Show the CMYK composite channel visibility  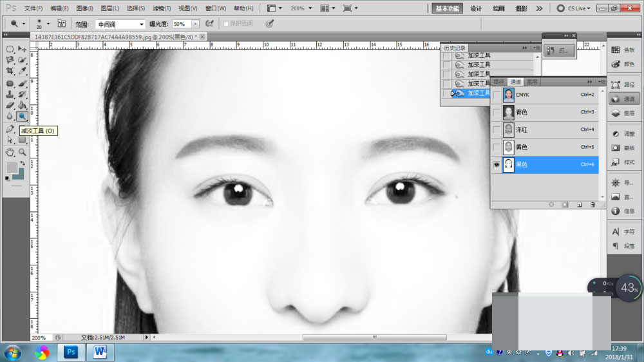coord(497,95)
